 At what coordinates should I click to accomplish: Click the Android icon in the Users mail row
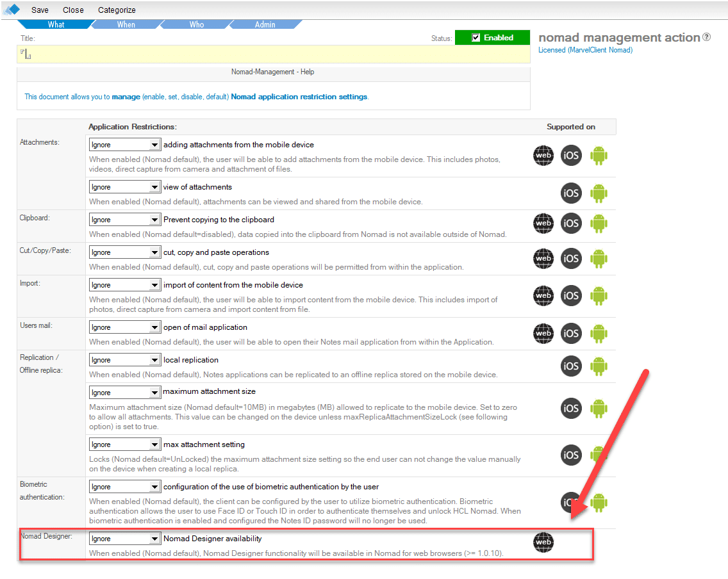coord(599,333)
